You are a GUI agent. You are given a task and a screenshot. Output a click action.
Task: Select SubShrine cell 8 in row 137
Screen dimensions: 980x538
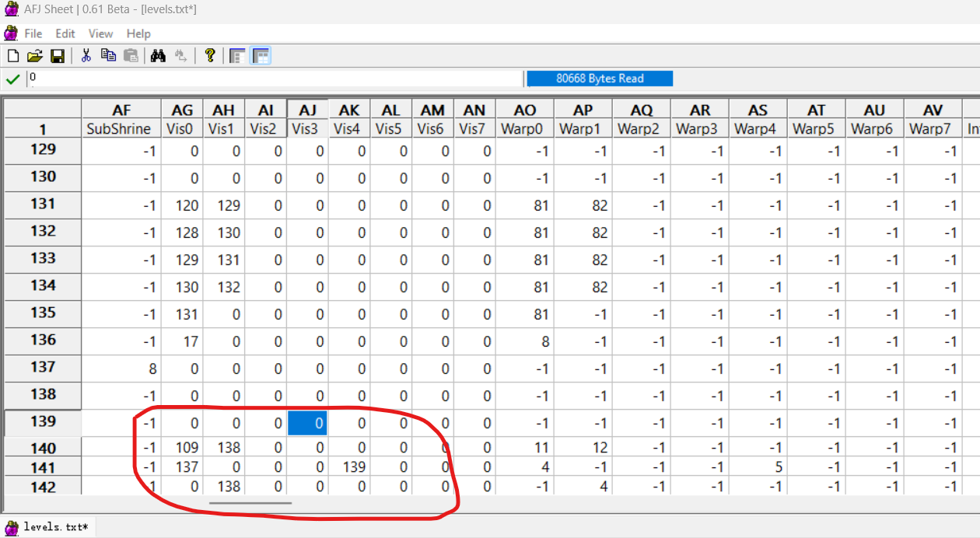pyautogui.click(x=121, y=369)
